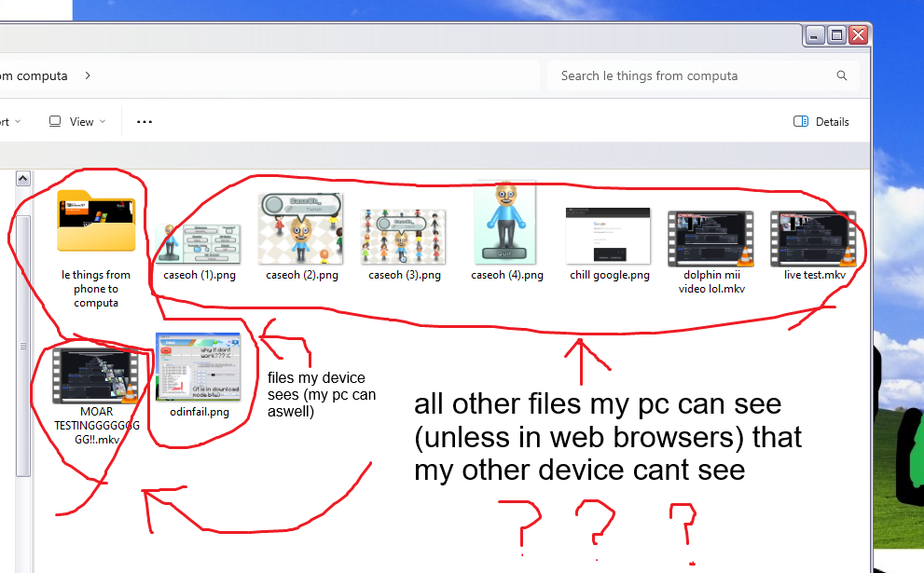The width and height of the screenshot is (924, 573).
Task: Click the 'computa' breadcrumb in address bar
Action: point(34,76)
